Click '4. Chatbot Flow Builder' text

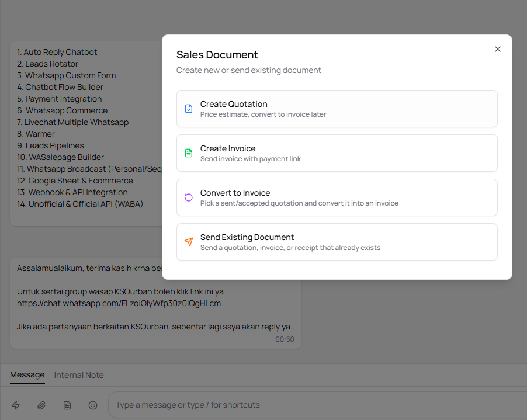tap(60, 87)
